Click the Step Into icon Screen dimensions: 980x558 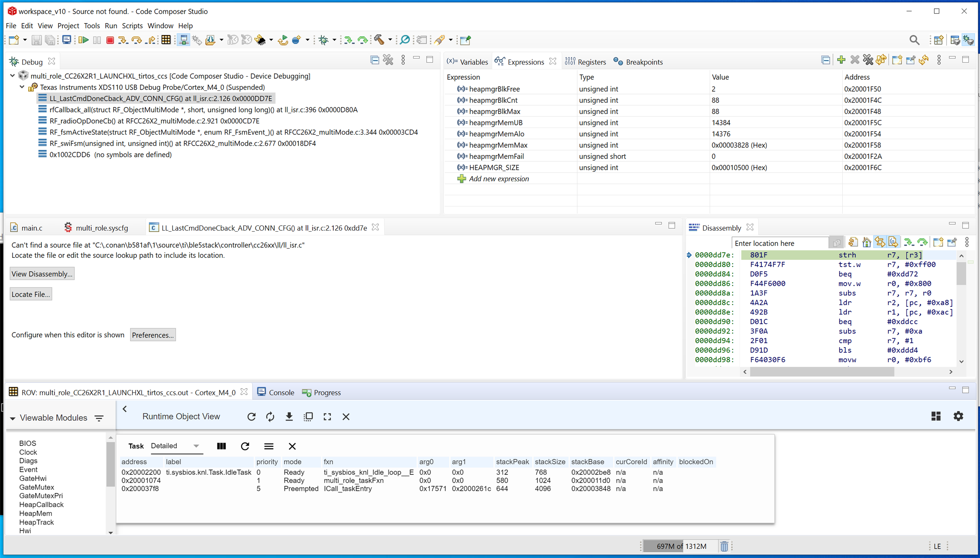pyautogui.click(x=123, y=40)
